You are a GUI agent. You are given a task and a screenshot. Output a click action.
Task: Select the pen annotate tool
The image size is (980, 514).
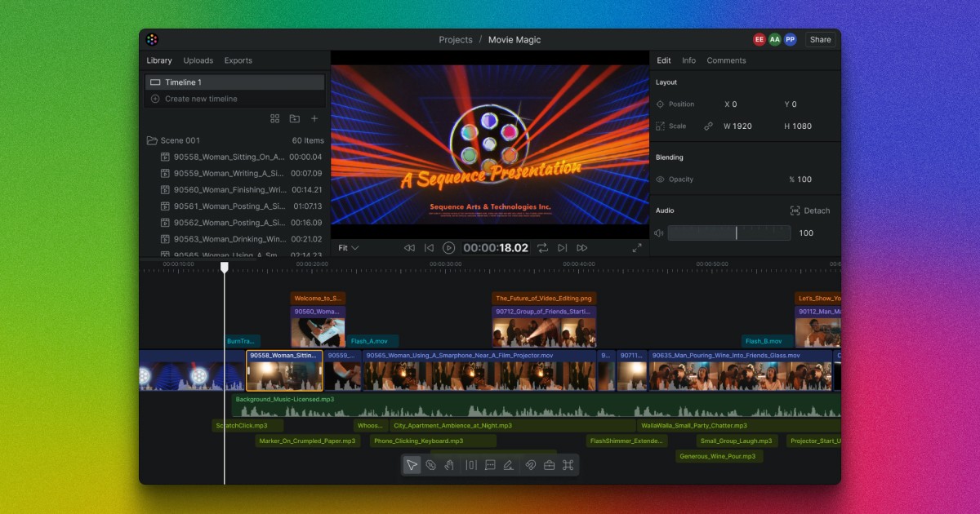509,465
